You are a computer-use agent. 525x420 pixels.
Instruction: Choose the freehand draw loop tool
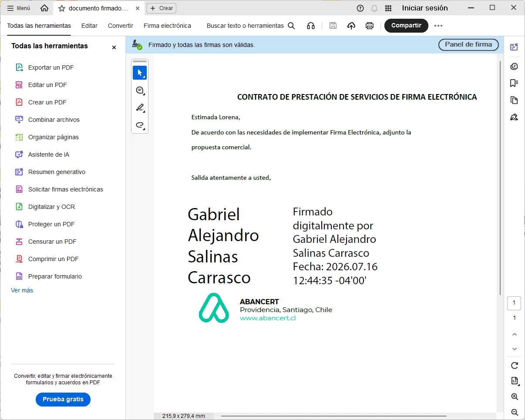[x=140, y=125]
